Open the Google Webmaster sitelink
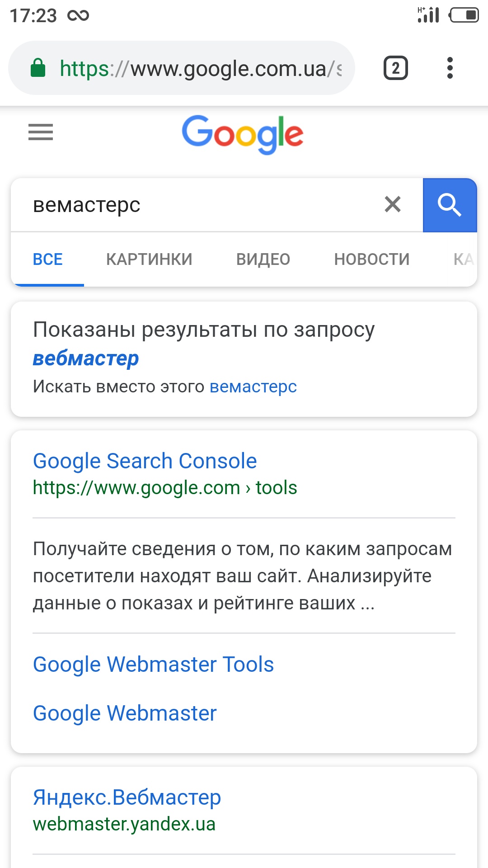Screen dimensions: 488x868 (125, 713)
